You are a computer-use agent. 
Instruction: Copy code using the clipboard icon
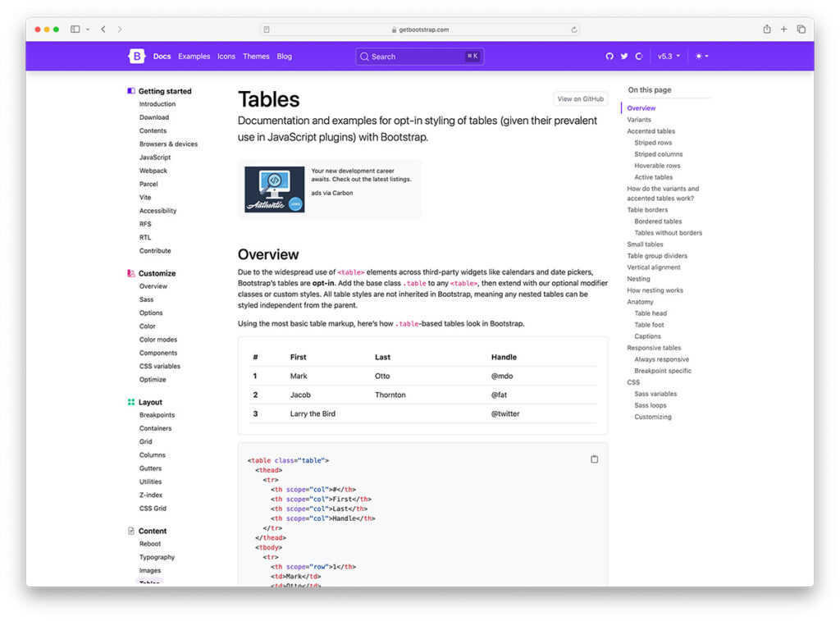click(x=594, y=459)
